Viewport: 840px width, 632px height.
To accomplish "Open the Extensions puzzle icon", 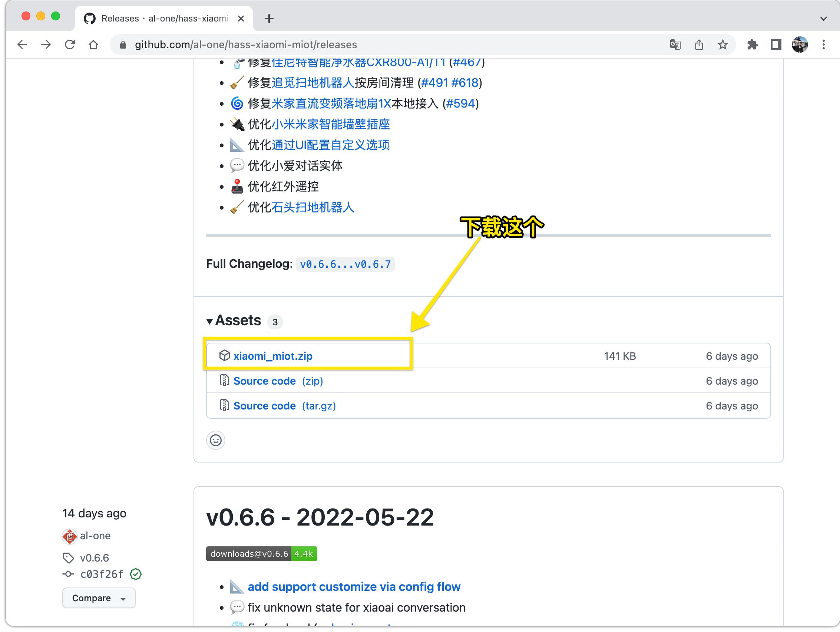I will pos(752,45).
